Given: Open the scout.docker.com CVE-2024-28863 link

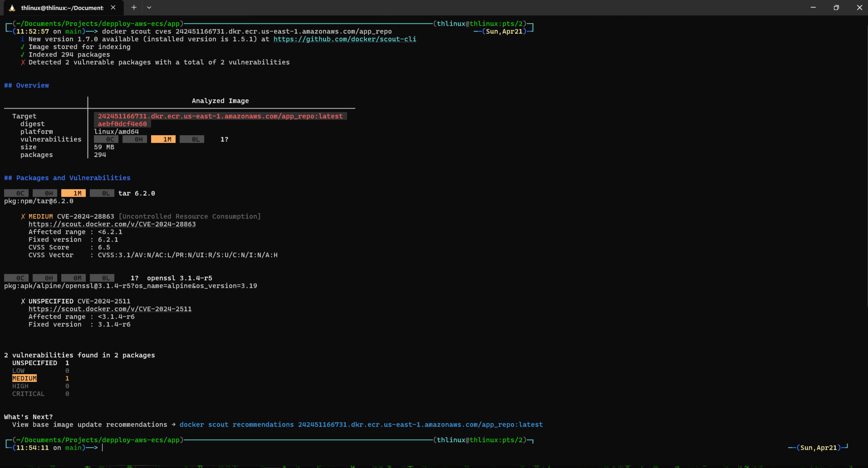Looking at the screenshot, I should pos(112,224).
